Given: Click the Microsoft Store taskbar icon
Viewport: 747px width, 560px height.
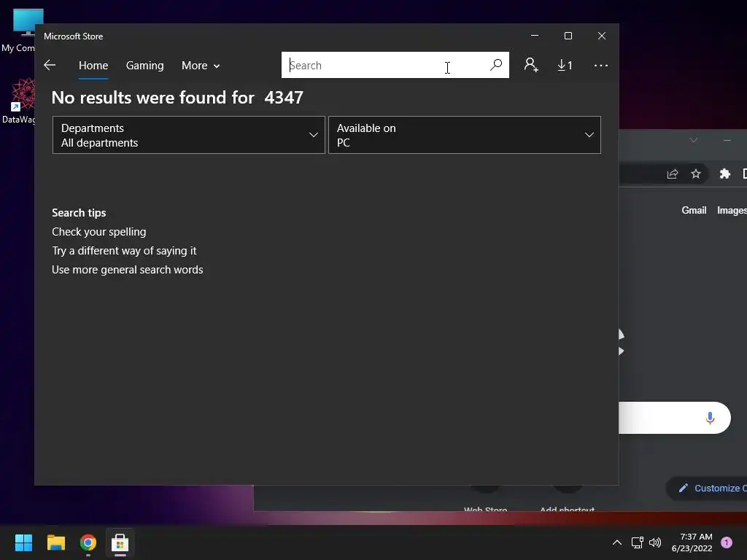Looking at the screenshot, I should point(120,542).
